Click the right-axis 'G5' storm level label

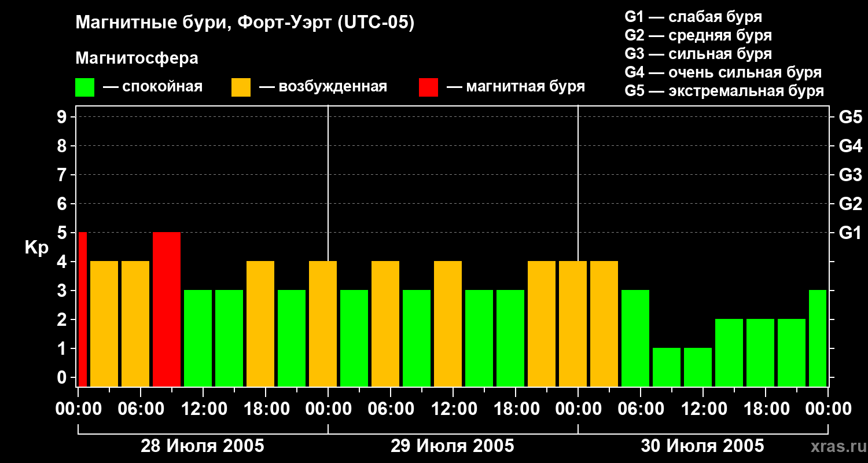(x=851, y=117)
